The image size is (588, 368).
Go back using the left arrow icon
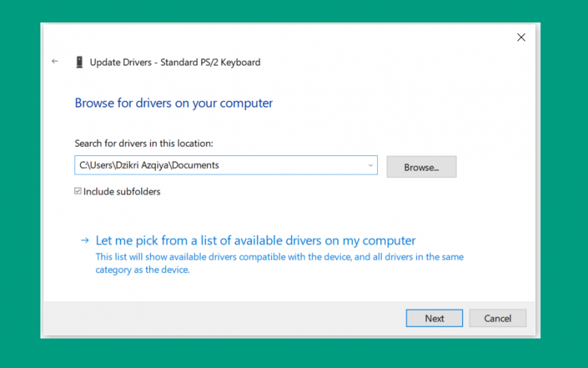coord(55,61)
